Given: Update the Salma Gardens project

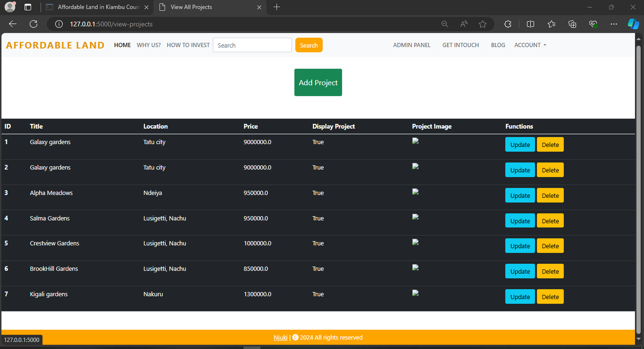Looking at the screenshot, I should coord(520,221).
